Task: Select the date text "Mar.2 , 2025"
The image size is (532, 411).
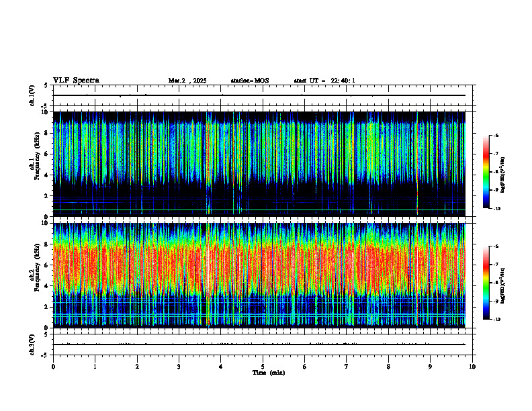Action: click(x=187, y=81)
